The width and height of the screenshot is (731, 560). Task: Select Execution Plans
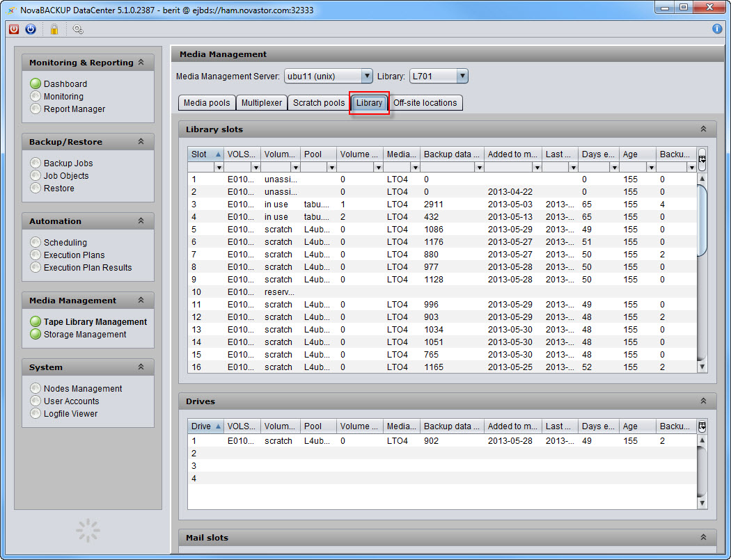pyautogui.click(x=74, y=255)
